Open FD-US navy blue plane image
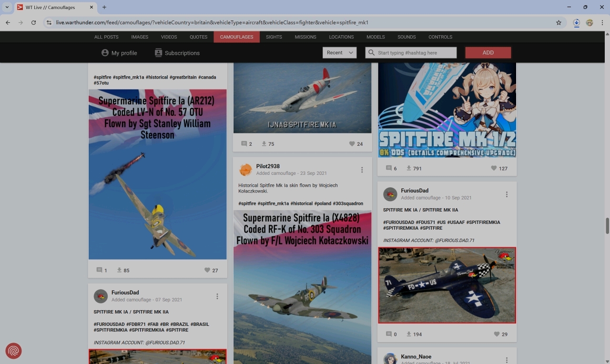The width and height of the screenshot is (610, 364). point(447,285)
